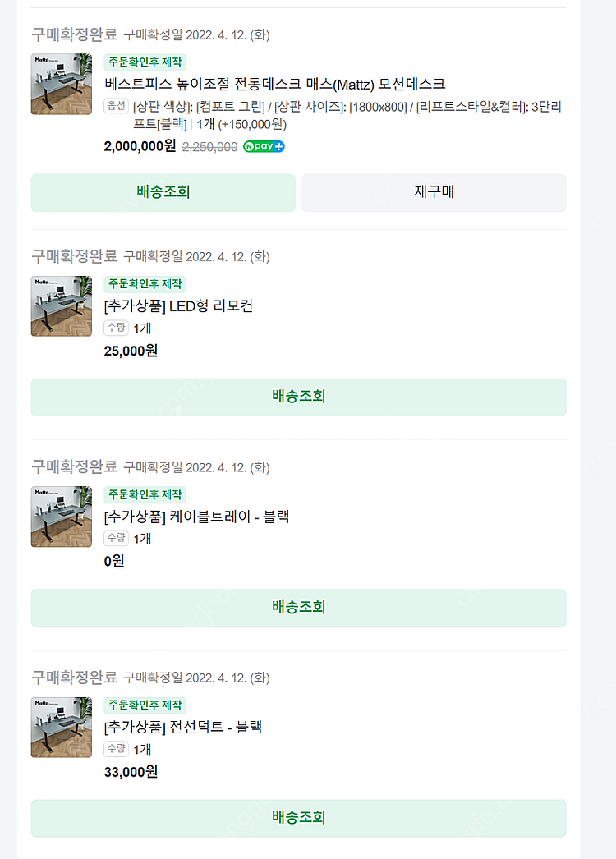The image size is (616, 859).
Task: Open the [추가상품] LED형 리모컨 title link
Action: 178,306
